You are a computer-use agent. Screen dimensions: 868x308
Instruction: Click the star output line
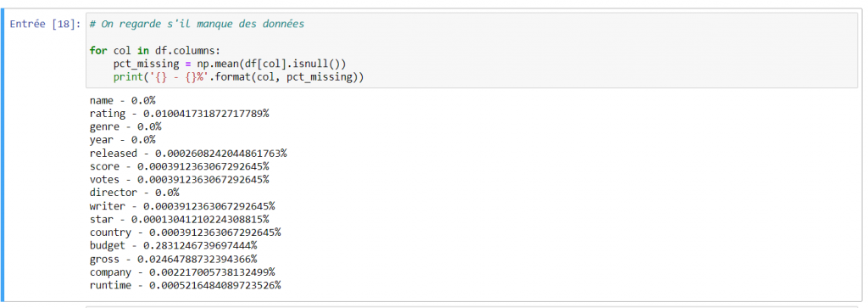point(180,220)
